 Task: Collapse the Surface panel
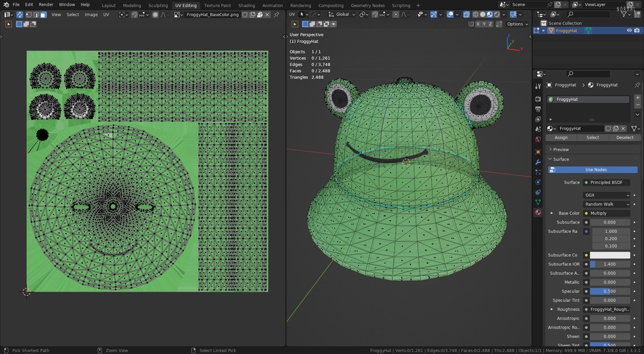tap(550, 159)
